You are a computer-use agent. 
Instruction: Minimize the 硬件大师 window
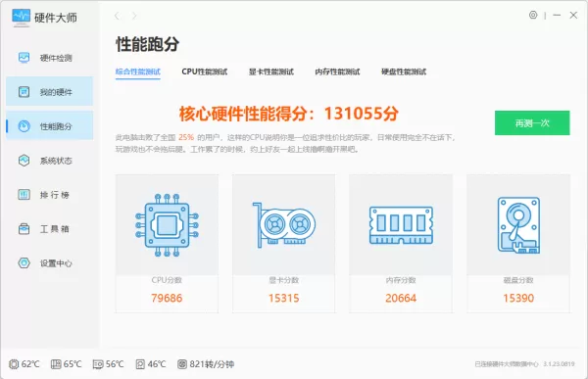point(557,15)
